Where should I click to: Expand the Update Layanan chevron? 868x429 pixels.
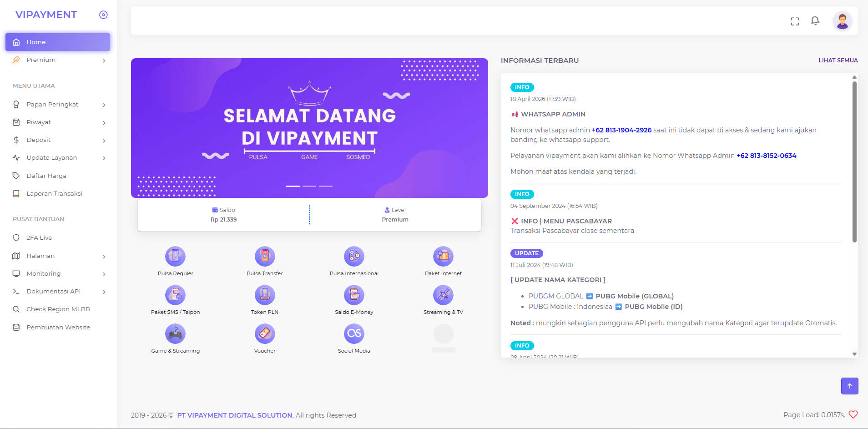pyautogui.click(x=104, y=158)
